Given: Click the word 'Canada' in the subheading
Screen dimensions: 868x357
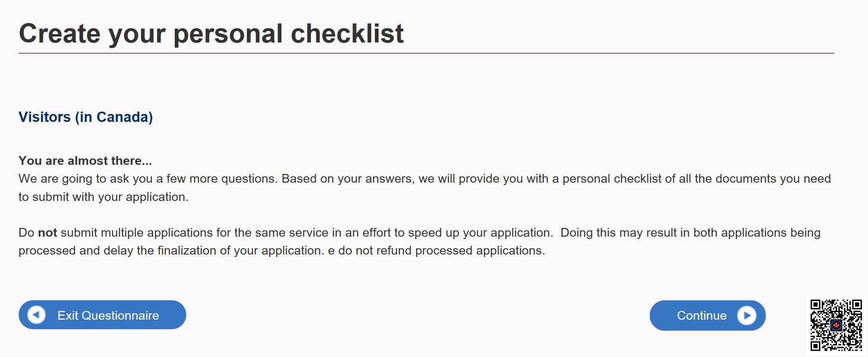Looking at the screenshot, I should (122, 117).
